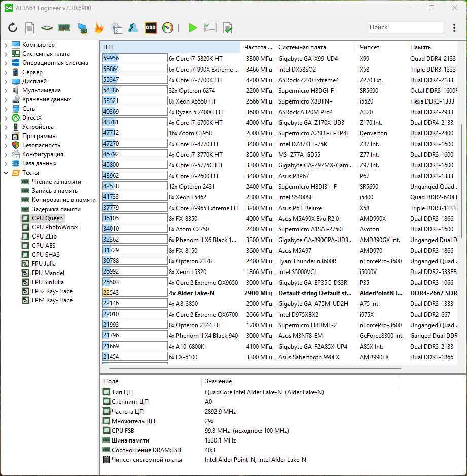Open the user profile toolbar icon

point(133,28)
